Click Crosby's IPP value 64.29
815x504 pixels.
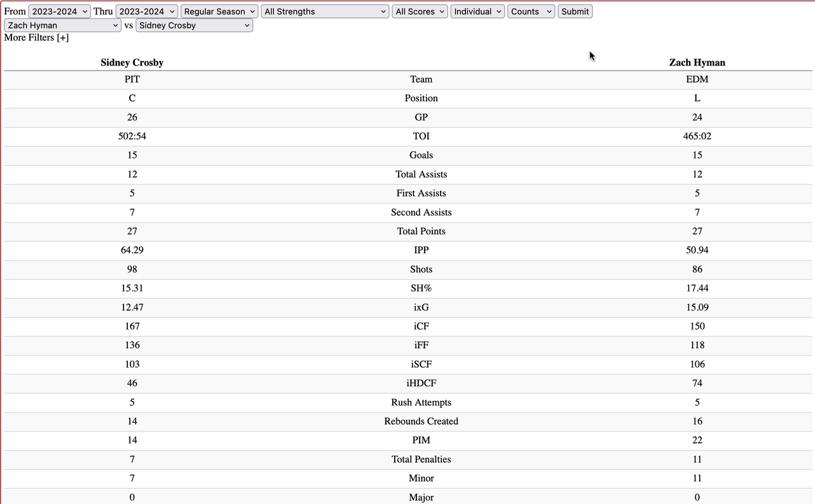tap(132, 250)
